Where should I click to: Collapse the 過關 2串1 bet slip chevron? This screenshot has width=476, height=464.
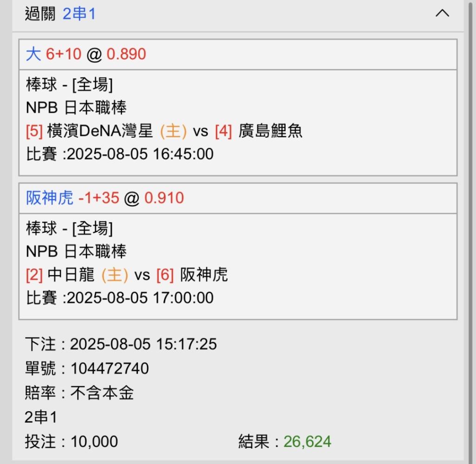[x=442, y=13]
